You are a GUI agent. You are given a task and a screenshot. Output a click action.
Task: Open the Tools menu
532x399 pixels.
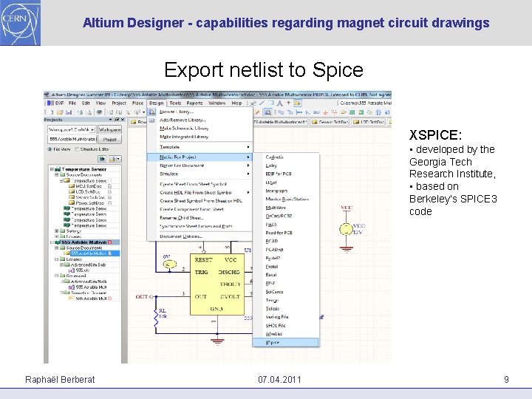tap(175, 103)
